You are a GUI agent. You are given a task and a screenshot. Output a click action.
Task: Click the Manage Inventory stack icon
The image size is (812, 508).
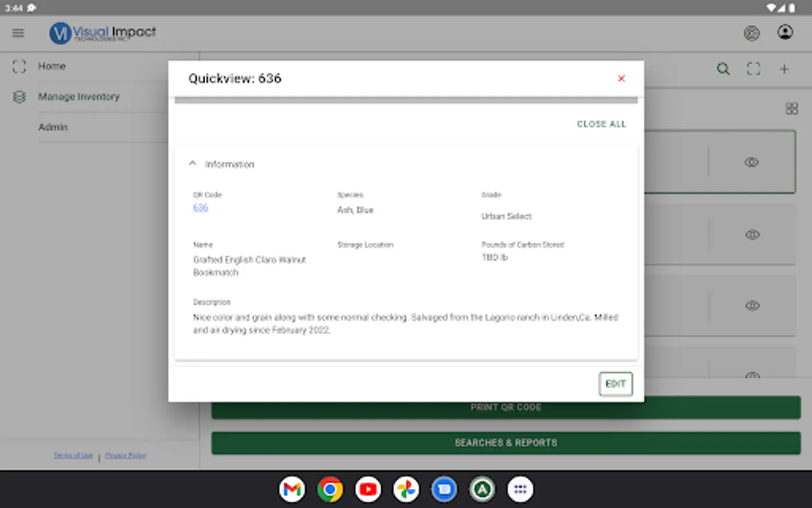click(19, 97)
